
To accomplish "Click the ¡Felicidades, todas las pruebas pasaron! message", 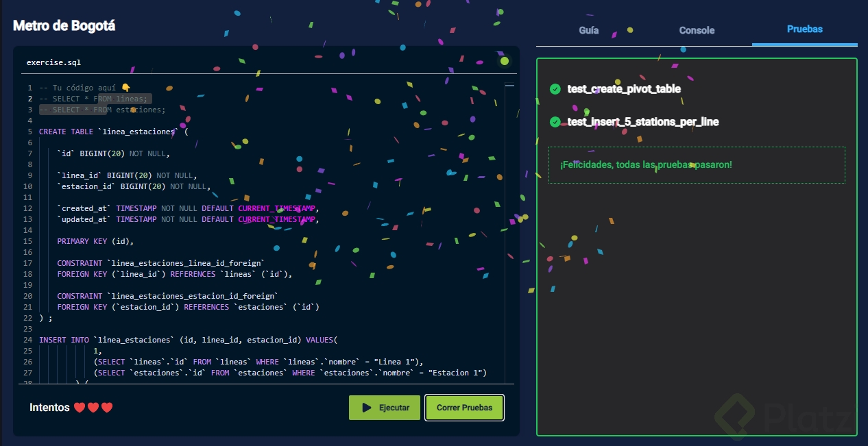I will pyautogui.click(x=646, y=165).
